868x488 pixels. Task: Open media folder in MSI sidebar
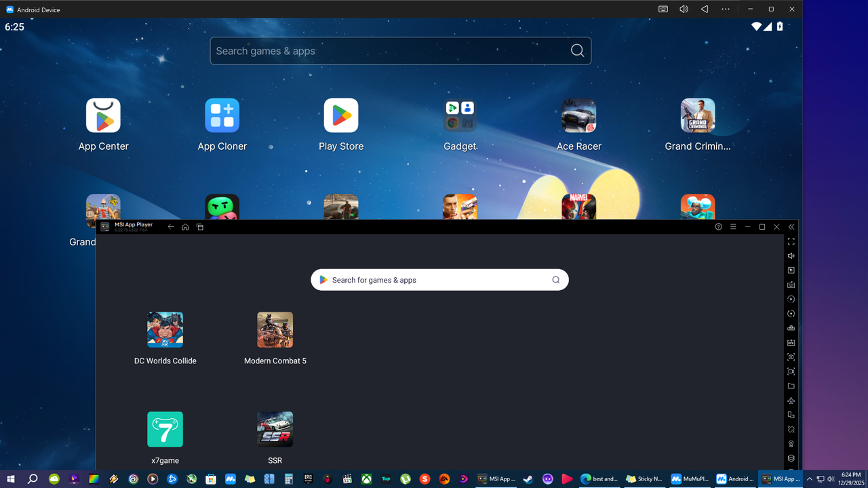791,386
